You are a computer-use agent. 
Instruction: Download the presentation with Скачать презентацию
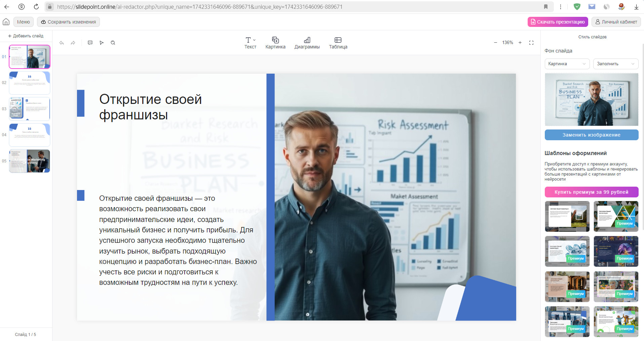coord(558,22)
